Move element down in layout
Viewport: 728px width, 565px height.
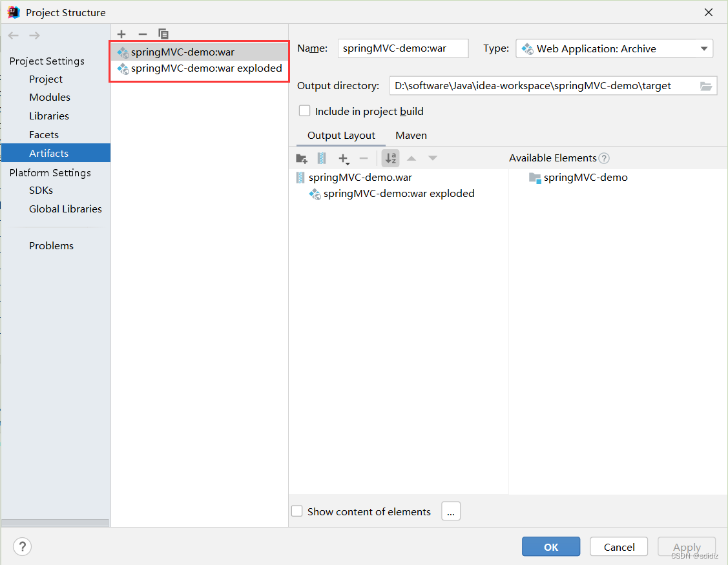click(x=433, y=158)
